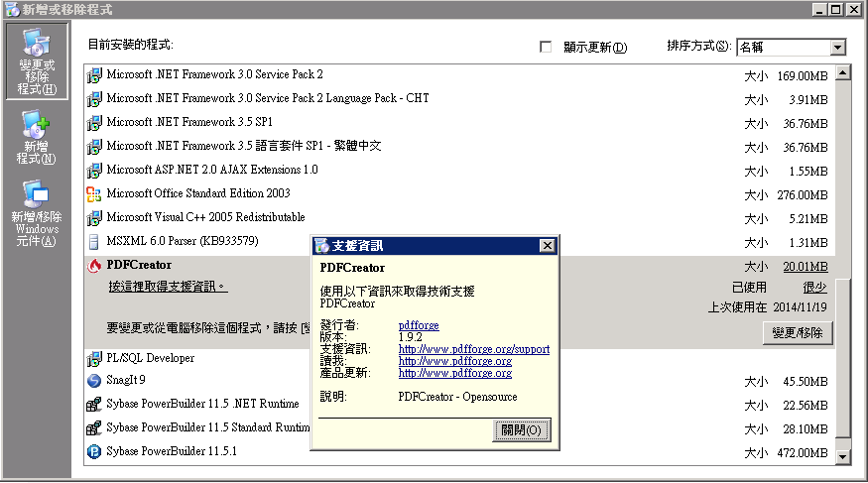
Task: Select Microsoft Visual C++ 2005 Redistributable
Action: [x=205, y=217]
